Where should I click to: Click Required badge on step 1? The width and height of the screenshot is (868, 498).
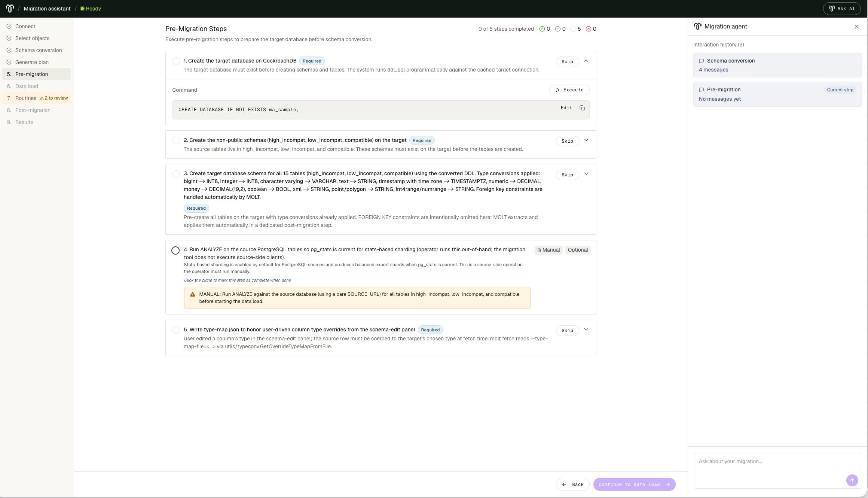(312, 61)
